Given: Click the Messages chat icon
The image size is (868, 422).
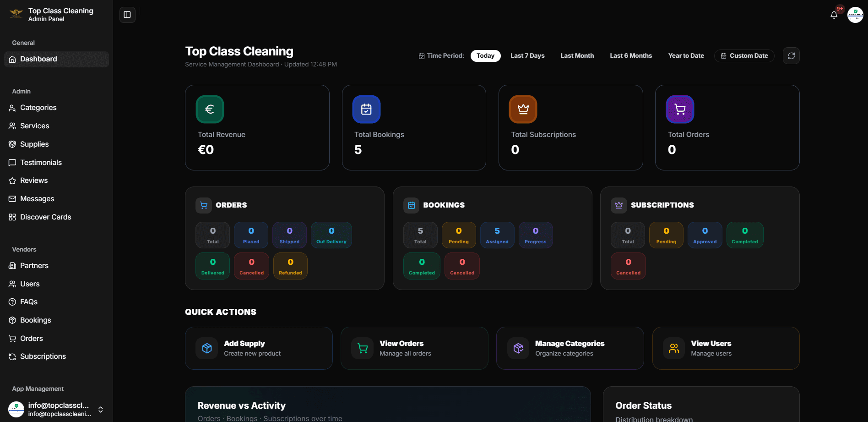Looking at the screenshot, I should click(x=12, y=198).
